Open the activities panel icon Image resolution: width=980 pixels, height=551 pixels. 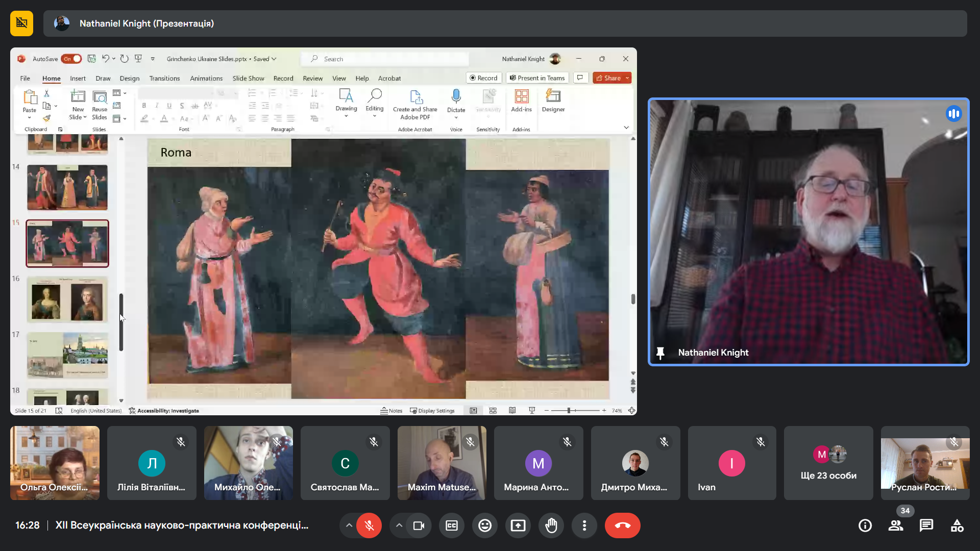[x=957, y=525]
